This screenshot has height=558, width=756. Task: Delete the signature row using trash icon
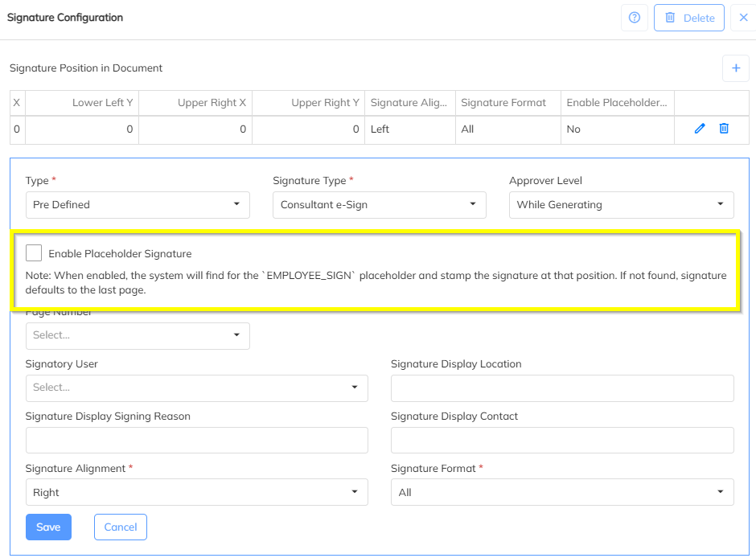click(724, 129)
